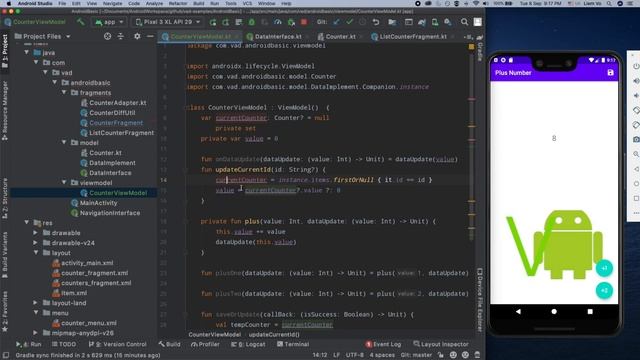The width and height of the screenshot is (640, 360).
Task: Tap the +1 floating button in emulator
Action: tap(604, 268)
